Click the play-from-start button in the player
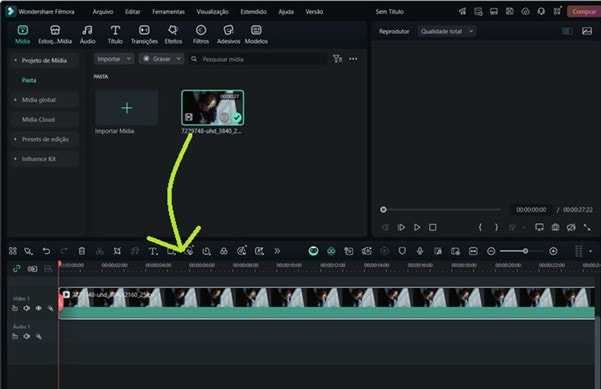The height and width of the screenshot is (389, 601). 401,227
